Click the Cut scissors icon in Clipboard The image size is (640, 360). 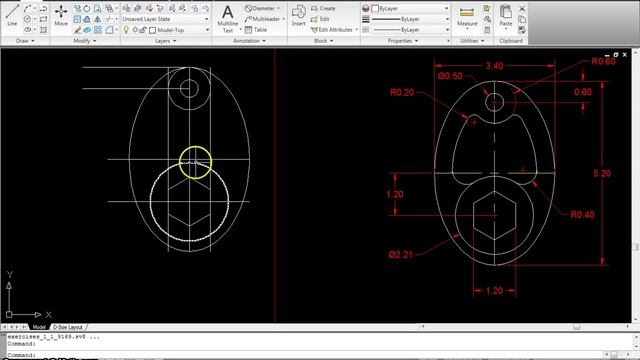pos(522,8)
